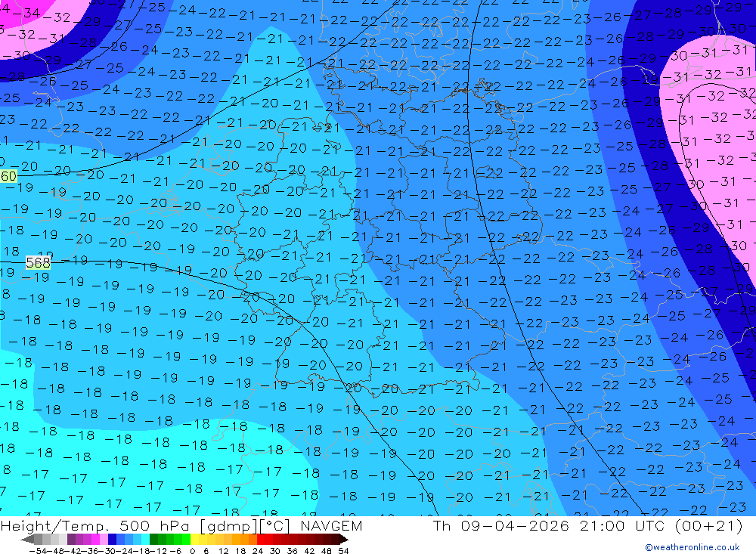Viewport: 756px width, 554px height.
Task: Click the dark red right arrow of the color scale
Action: pos(344,540)
